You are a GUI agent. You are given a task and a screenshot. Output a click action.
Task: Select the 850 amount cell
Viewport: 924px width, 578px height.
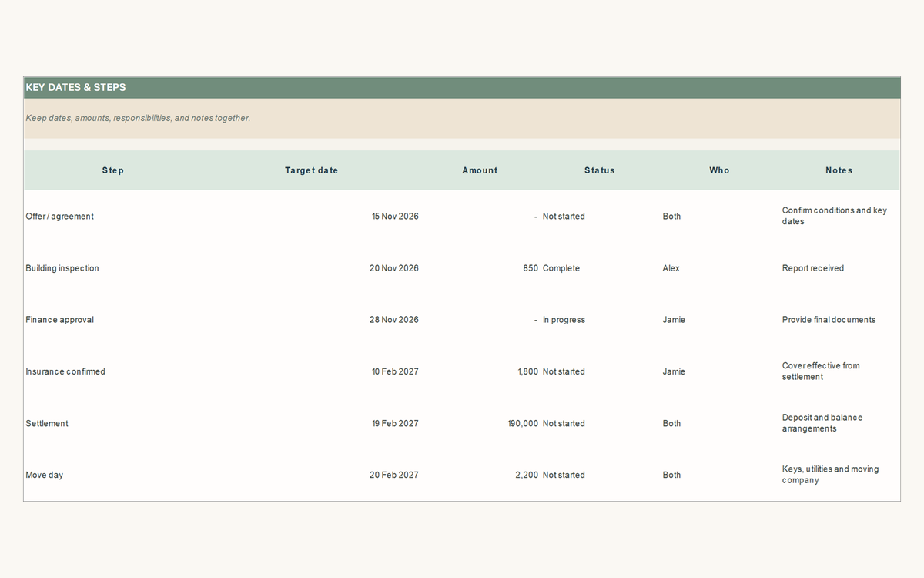point(531,268)
